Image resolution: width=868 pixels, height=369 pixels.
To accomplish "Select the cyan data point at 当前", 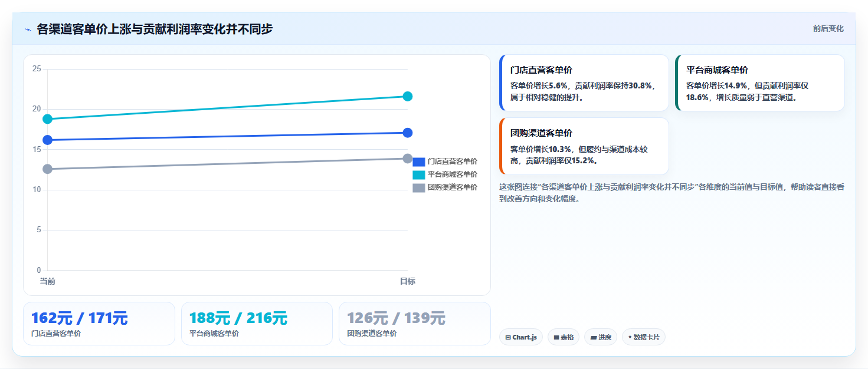I will [x=48, y=119].
